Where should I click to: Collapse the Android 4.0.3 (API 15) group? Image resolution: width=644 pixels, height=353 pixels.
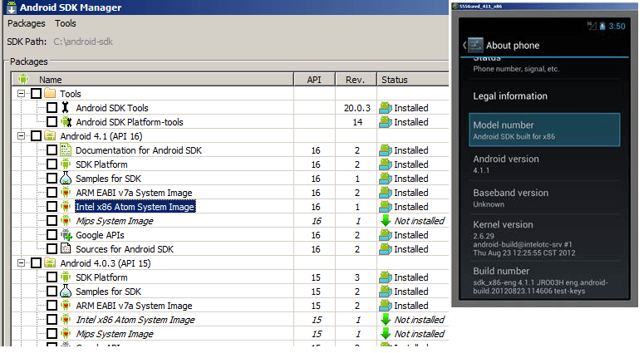[22, 263]
